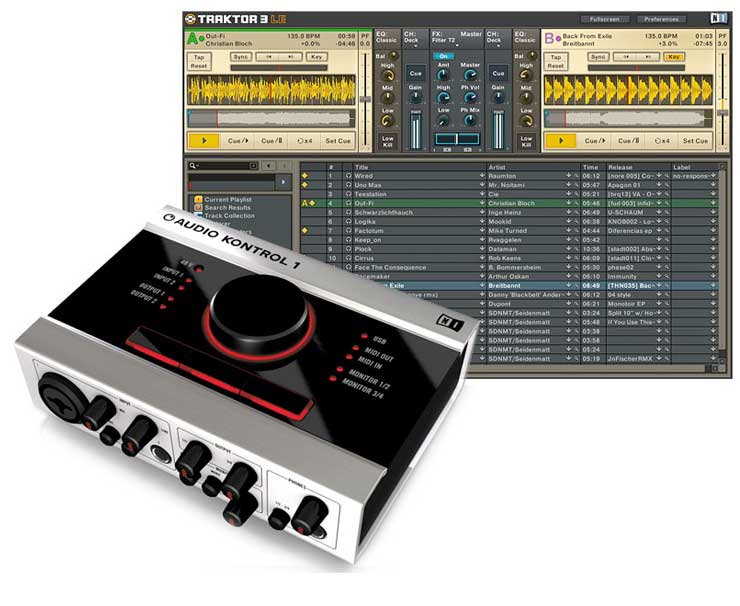
Task: Click Tap on Deck A
Action: pos(199,57)
